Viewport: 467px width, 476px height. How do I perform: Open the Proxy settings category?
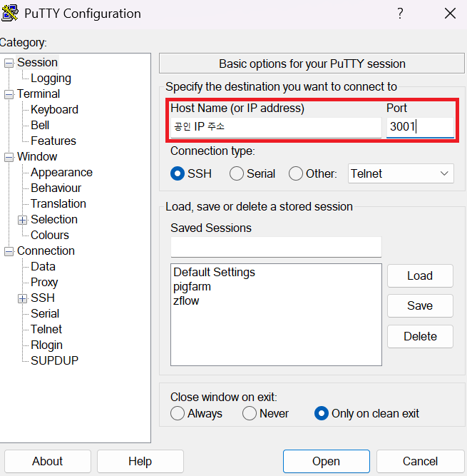tap(44, 283)
